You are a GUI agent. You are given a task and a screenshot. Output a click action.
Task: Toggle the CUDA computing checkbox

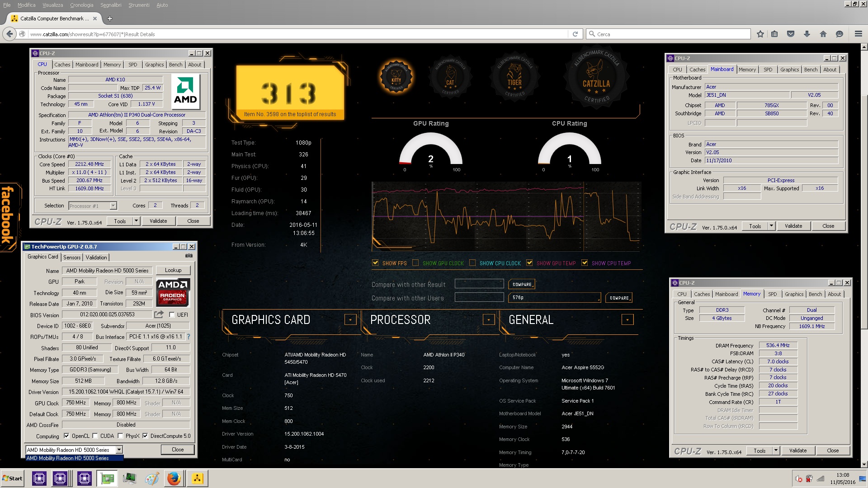point(95,436)
